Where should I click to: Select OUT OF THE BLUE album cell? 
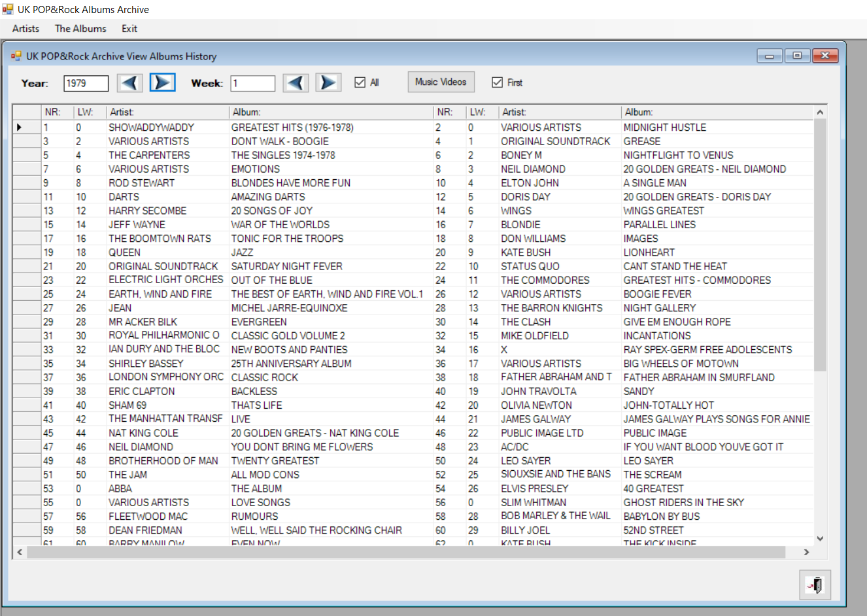331,280
